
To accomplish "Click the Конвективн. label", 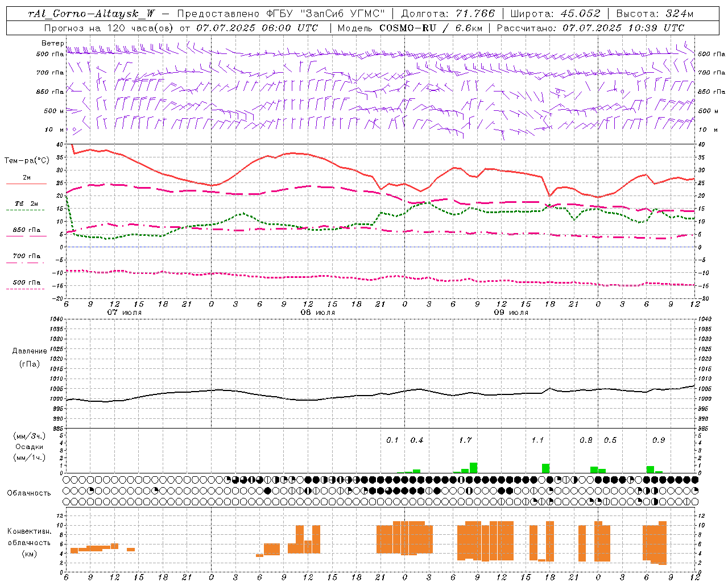I will pyautogui.click(x=30, y=531).
